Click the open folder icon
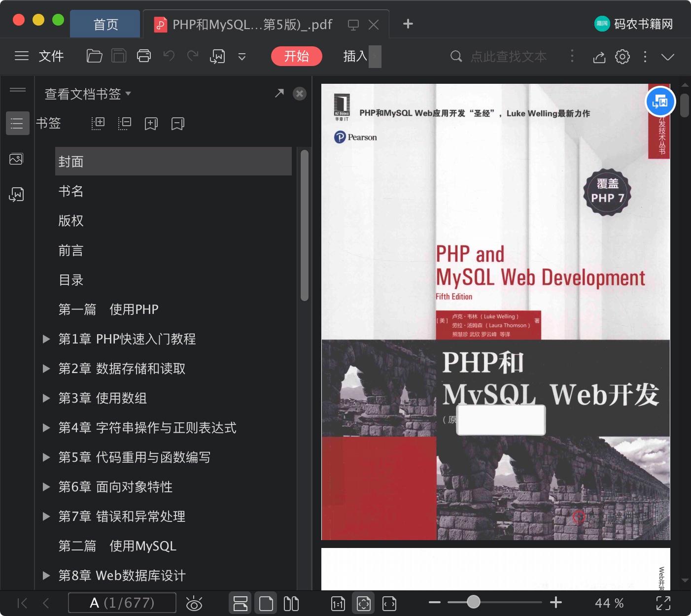This screenshot has height=616, width=691. (94, 56)
